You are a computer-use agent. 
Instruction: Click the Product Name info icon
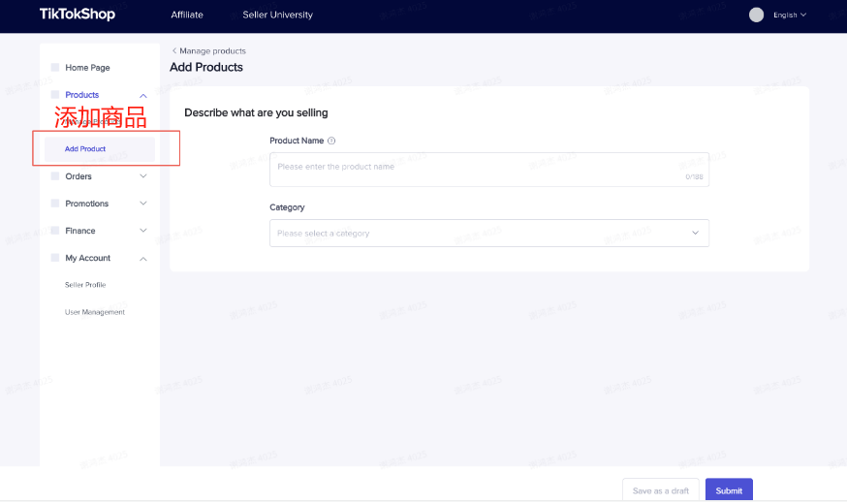pos(331,141)
